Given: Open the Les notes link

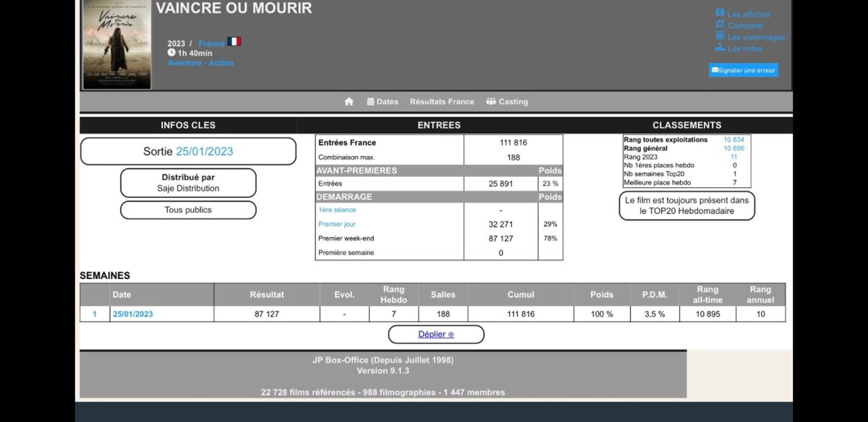Looking at the screenshot, I should 745,49.
